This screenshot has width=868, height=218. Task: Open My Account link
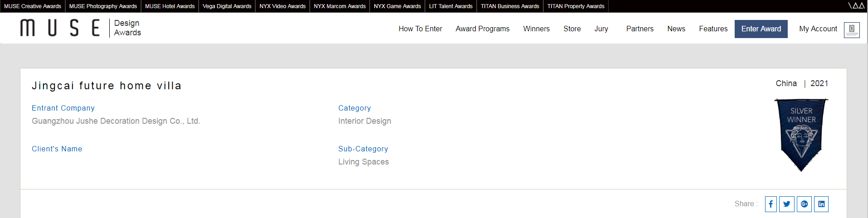[x=818, y=29]
